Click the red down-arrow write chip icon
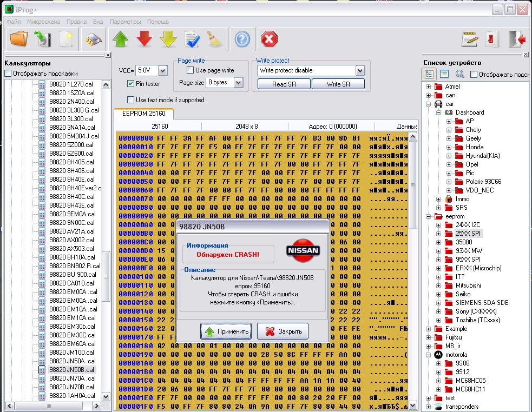The image size is (532, 412). (144, 39)
